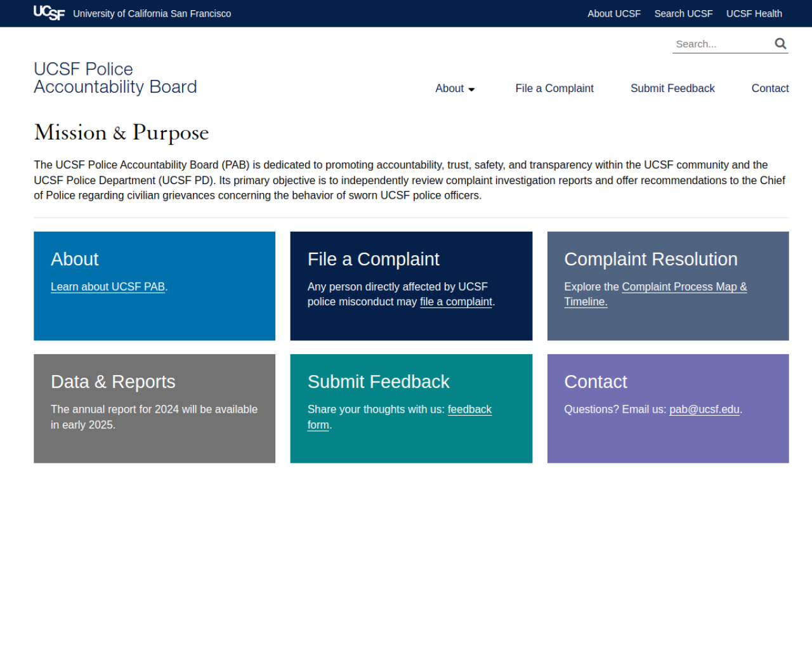The height and width of the screenshot is (650, 812).
Task: Click Complaint Resolution card heading
Action: click(651, 259)
